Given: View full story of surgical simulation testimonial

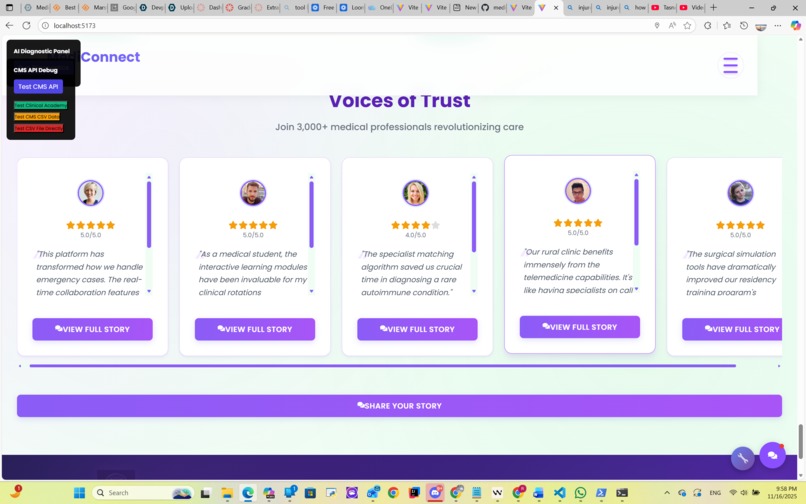Looking at the screenshot, I should [732, 329].
